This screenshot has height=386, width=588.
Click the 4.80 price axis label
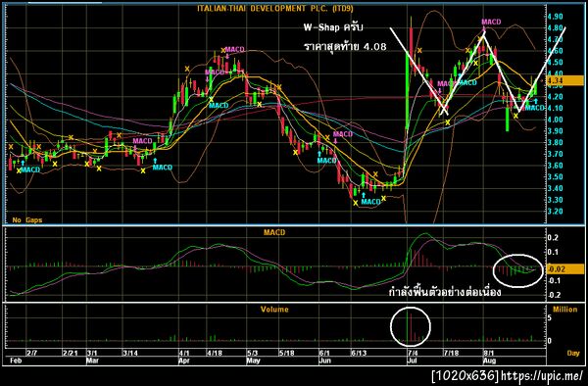tap(555, 27)
